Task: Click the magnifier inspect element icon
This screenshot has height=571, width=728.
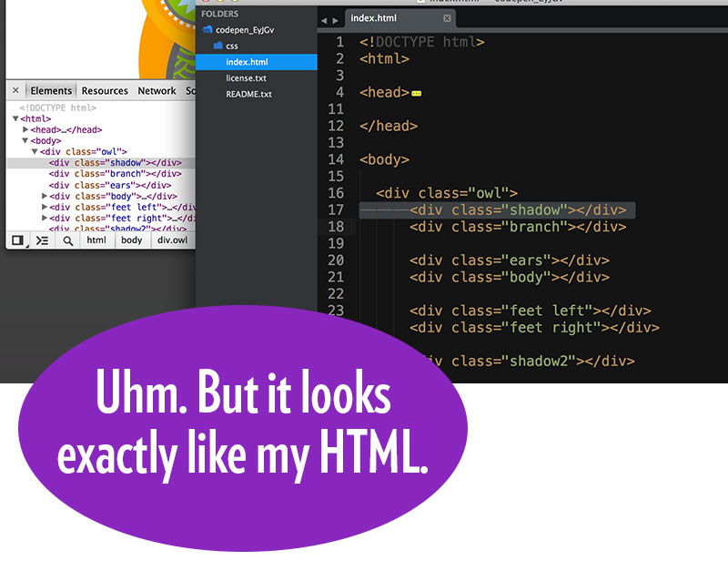Action: (x=67, y=240)
